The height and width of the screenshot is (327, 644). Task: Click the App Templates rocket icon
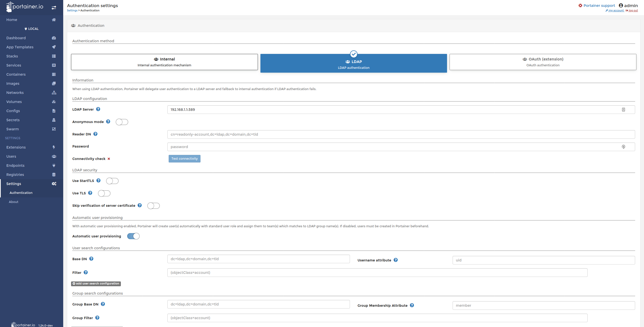click(x=54, y=47)
